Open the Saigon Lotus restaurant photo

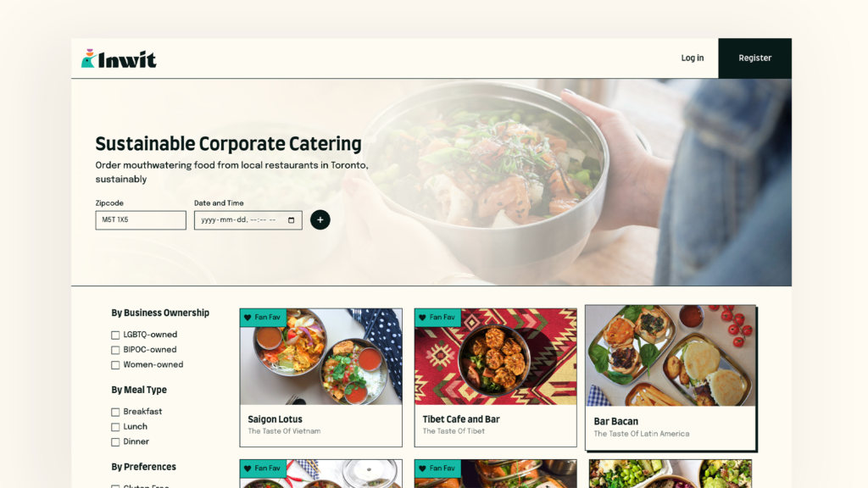[321, 357]
